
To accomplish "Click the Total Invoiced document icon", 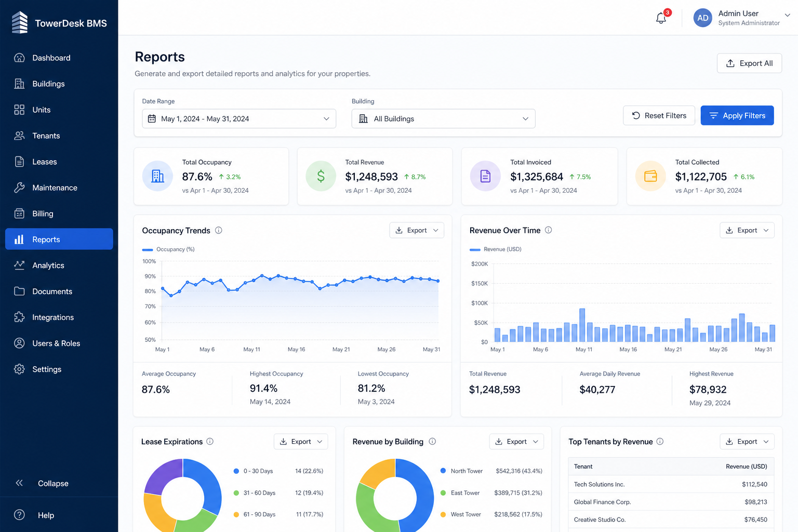I will pos(485,176).
